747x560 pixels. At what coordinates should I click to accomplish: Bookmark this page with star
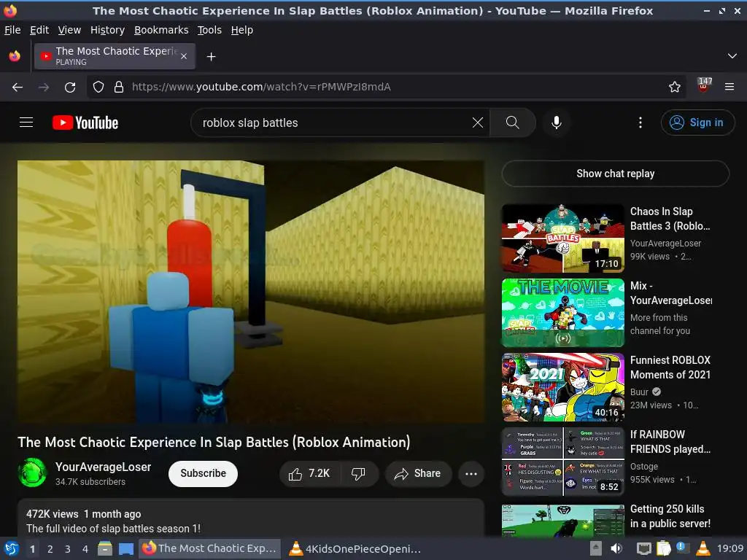[675, 87]
